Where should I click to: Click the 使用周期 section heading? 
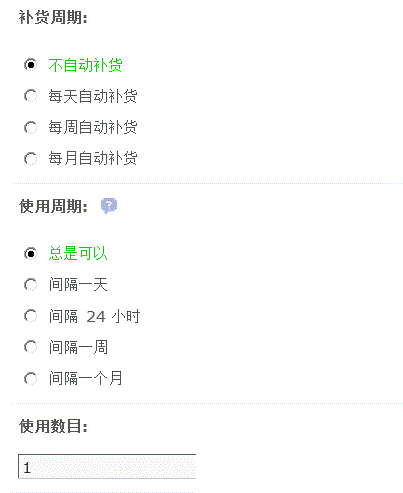point(53,206)
